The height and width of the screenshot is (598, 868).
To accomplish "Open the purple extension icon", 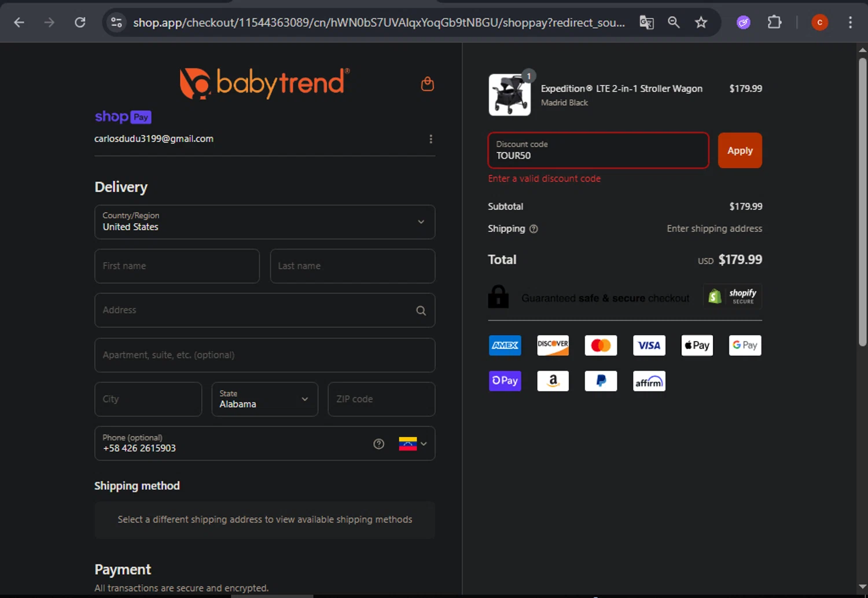I will (744, 23).
